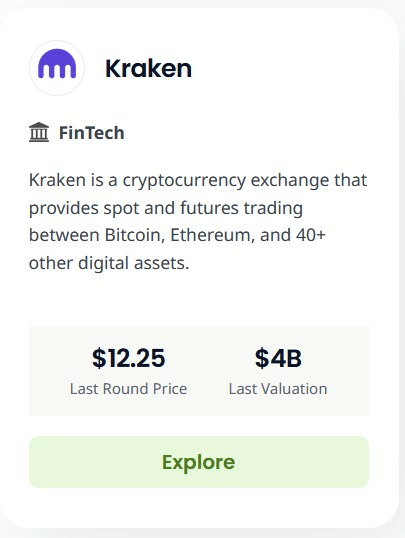This screenshot has width=405, height=538.
Task: Click the green Explore button
Action: point(199,462)
